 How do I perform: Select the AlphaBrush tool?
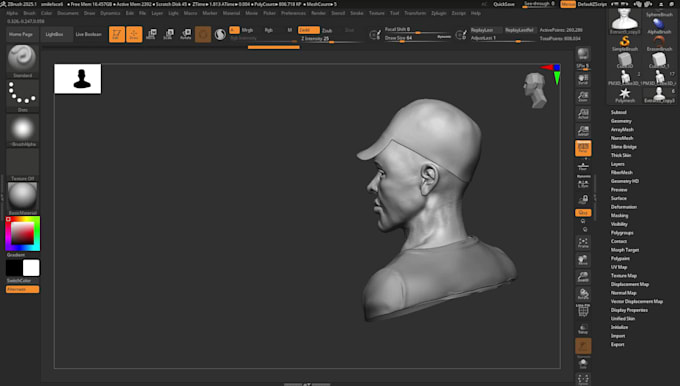point(659,25)
